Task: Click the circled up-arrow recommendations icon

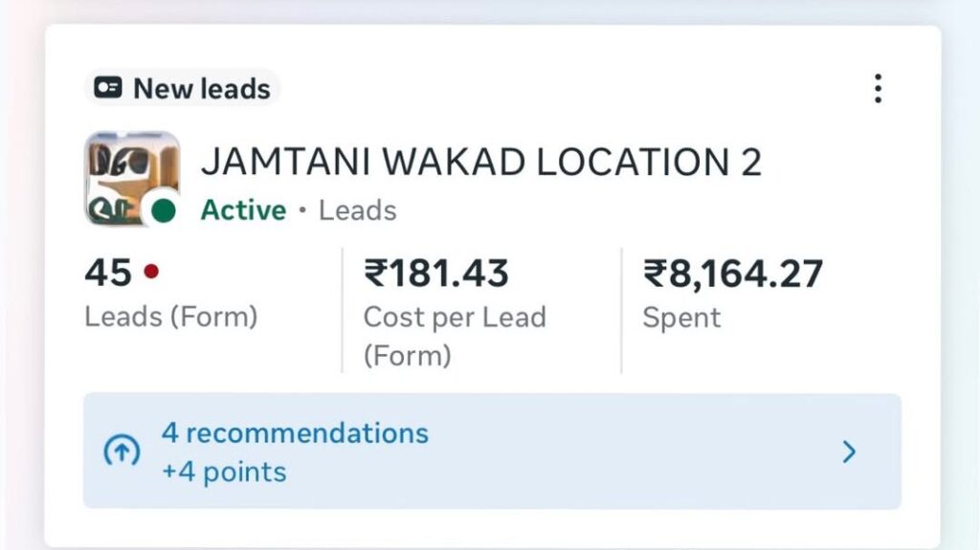Action: coord(122,451)
